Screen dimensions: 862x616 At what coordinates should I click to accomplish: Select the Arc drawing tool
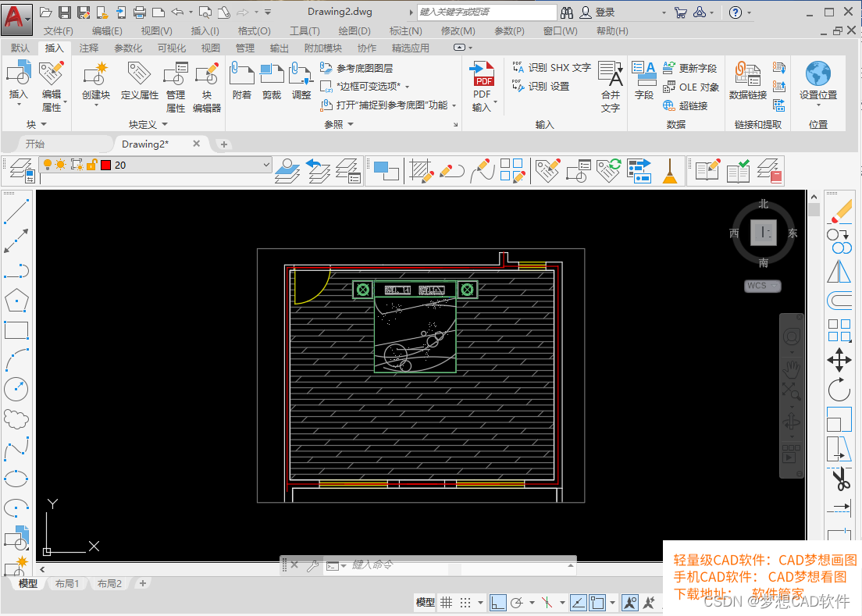click(16, 360)
